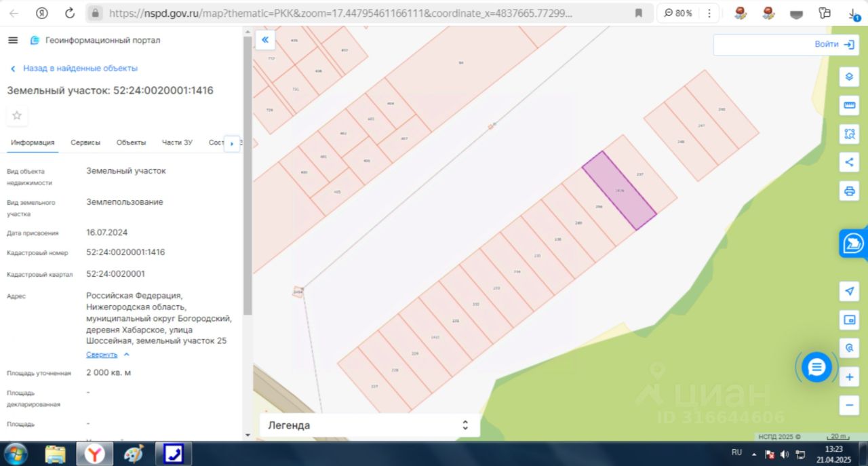Show hidden tray icons arrow
The height and width of the screenshot is (466, 868).
coord(754,454)
